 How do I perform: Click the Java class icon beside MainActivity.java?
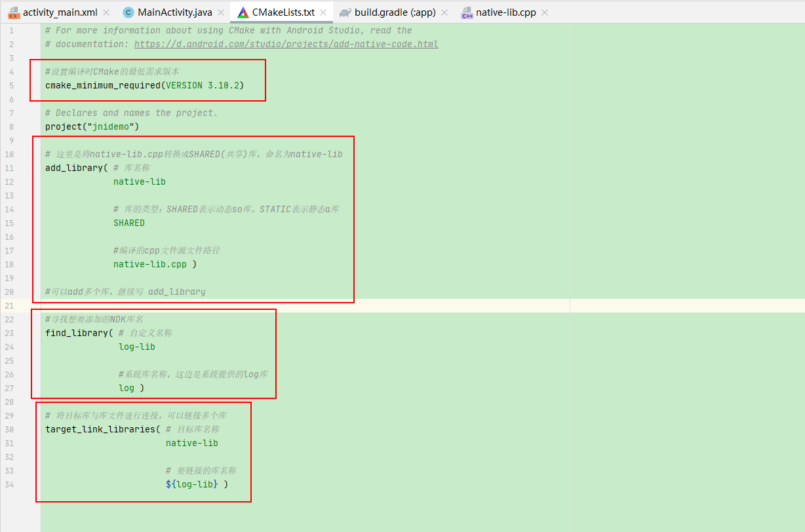(x=128, y=11)
